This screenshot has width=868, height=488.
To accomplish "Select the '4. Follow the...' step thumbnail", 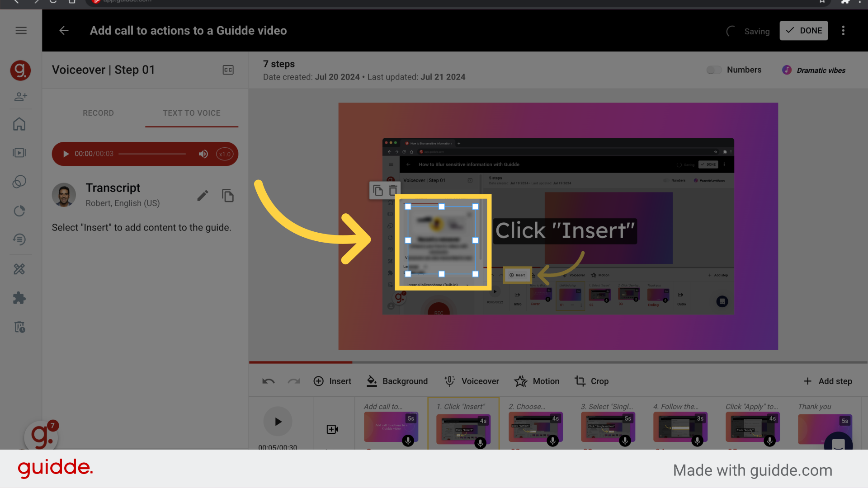I will (680, 427).
